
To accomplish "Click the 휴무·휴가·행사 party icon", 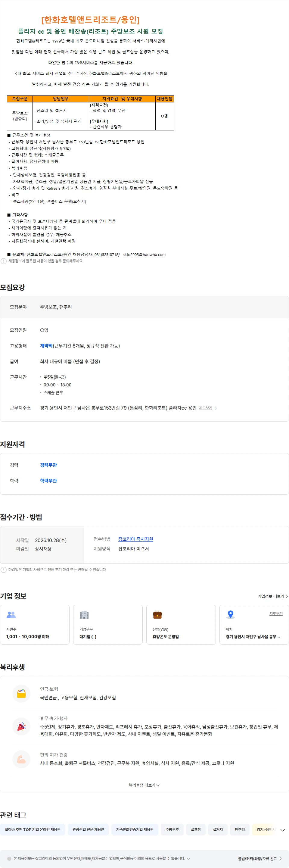I will pos(22,726).
